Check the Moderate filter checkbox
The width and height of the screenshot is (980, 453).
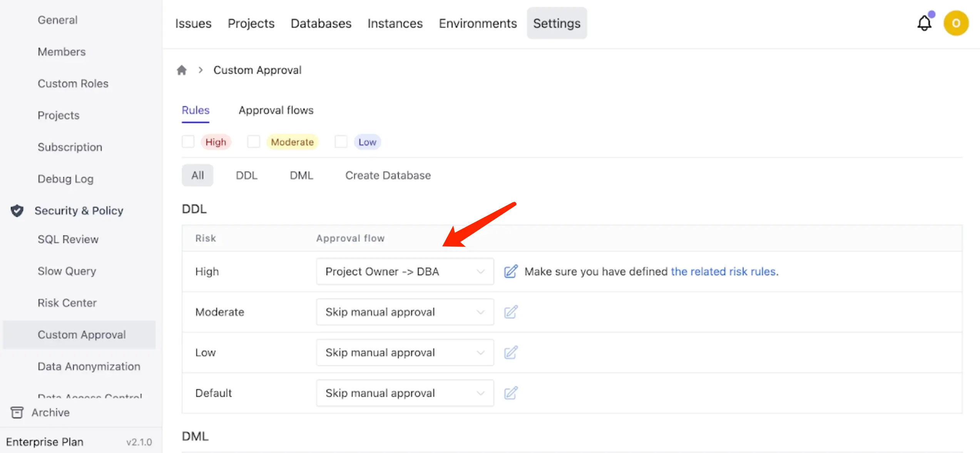coord(254,142)
